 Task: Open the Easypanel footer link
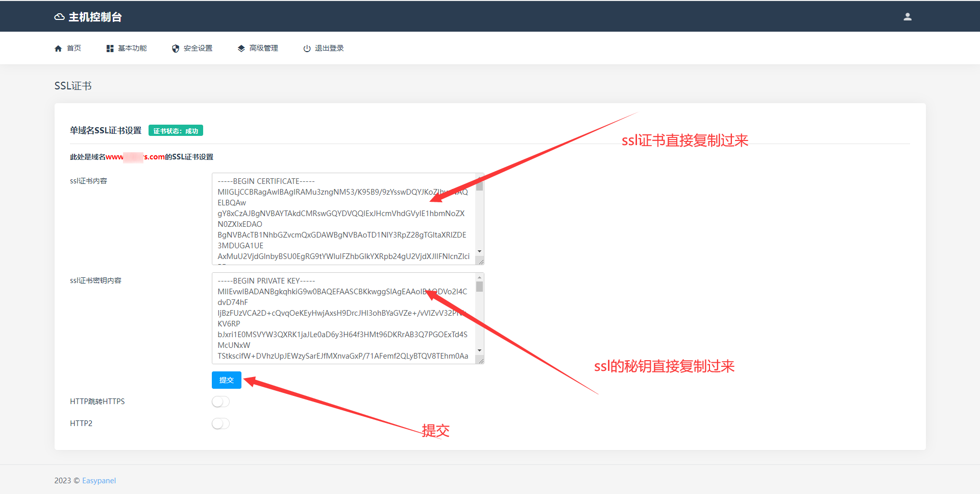click(99, 481)
